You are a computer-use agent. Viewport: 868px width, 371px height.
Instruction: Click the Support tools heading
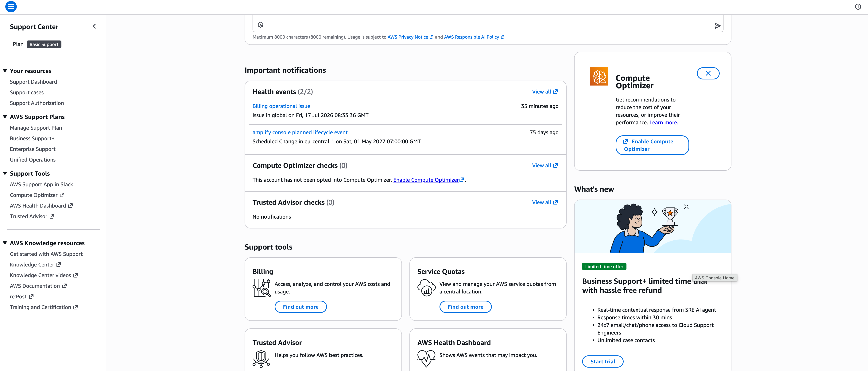pyautogui.click(x=268, y=247)
